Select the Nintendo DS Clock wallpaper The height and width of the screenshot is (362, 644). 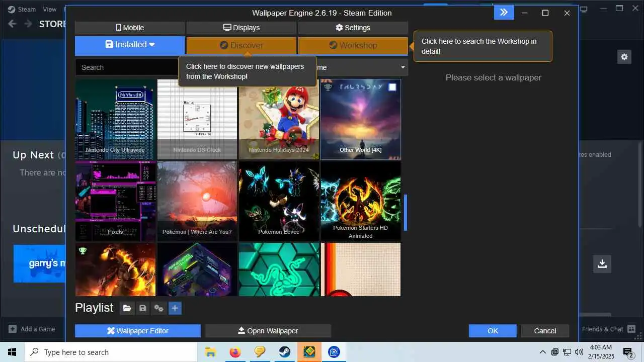[197, 119]
